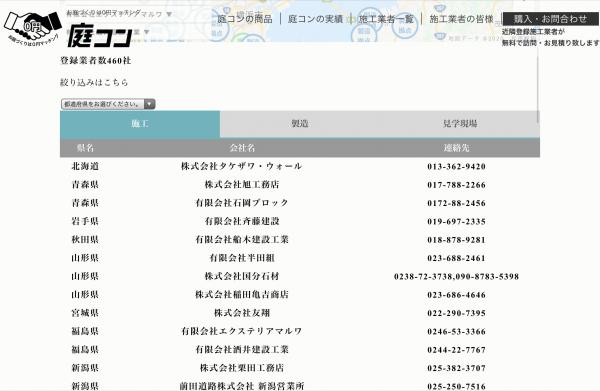
Task: Click the 県名 column header
Action: click(85, 148)
